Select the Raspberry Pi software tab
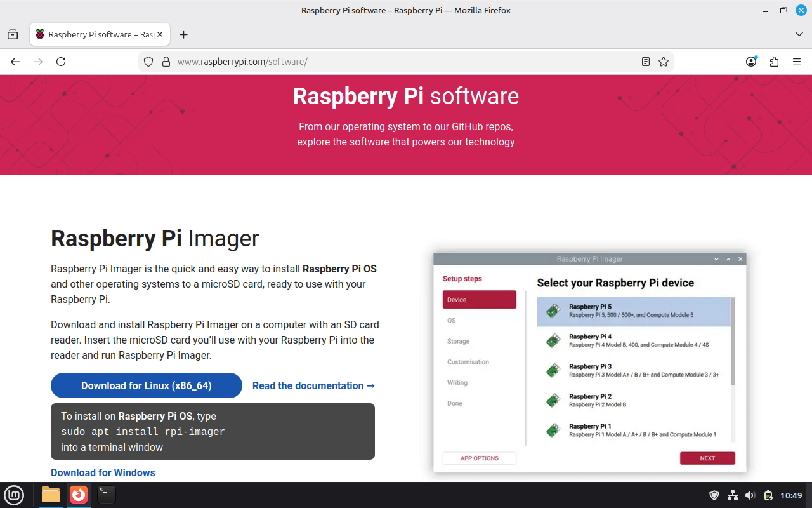The width and height of the screenshot is (812, 508). tap(95, 35)
